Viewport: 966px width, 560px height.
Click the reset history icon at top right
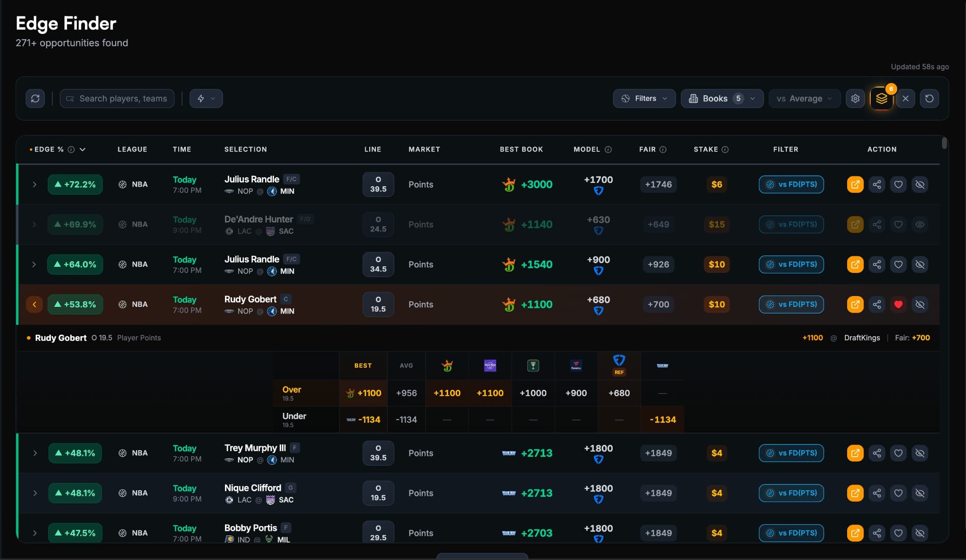(x=929, y=98)
